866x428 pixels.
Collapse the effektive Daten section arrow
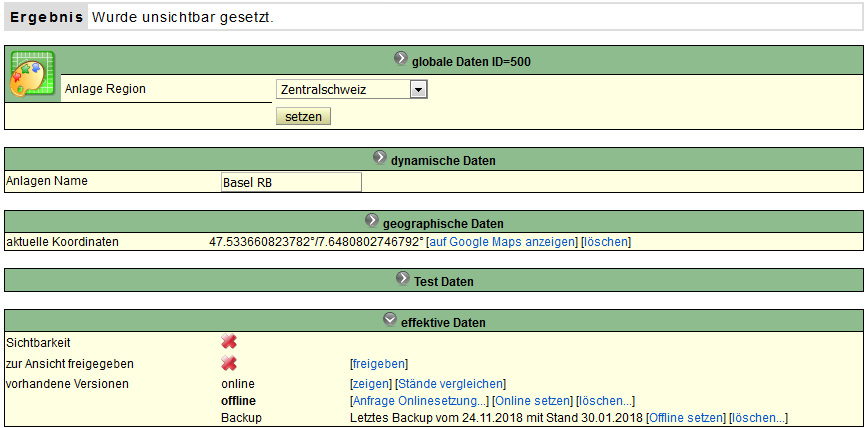(390, 319)
